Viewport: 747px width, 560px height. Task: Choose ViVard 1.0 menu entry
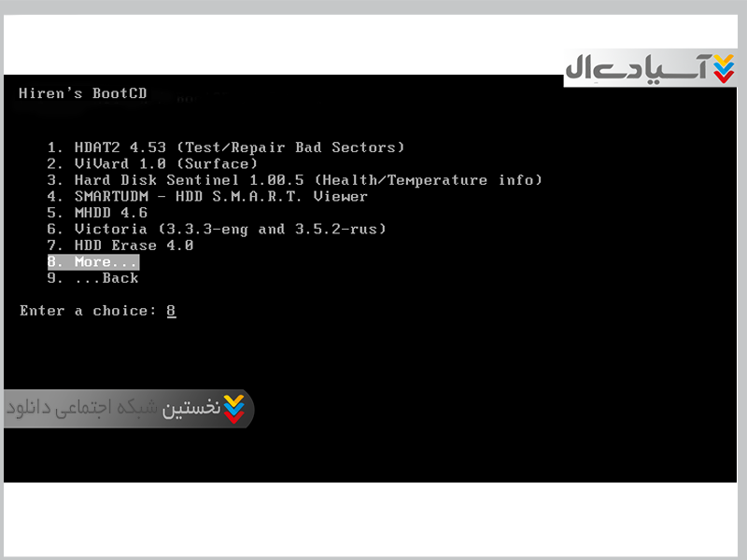tap(152, 164)
